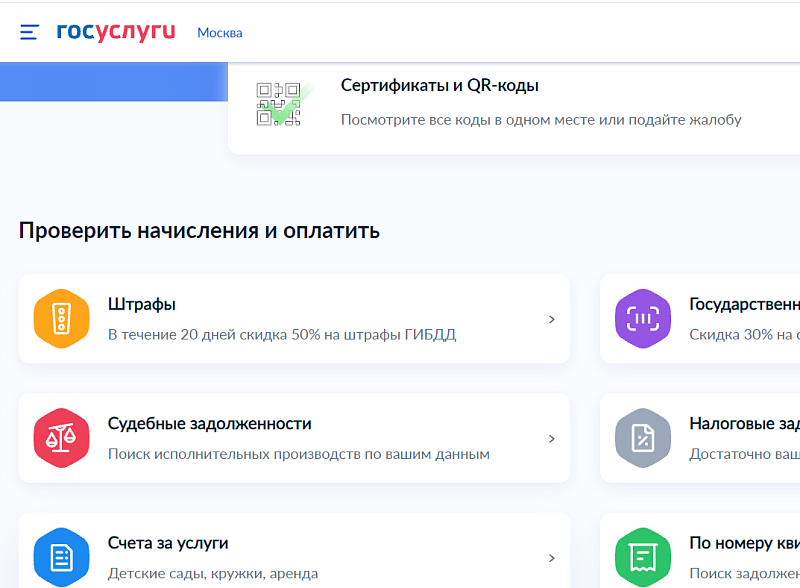Click the red scales Судебные задолженности icon
Viewport: 800px width, 588px height.
[62, 438]
